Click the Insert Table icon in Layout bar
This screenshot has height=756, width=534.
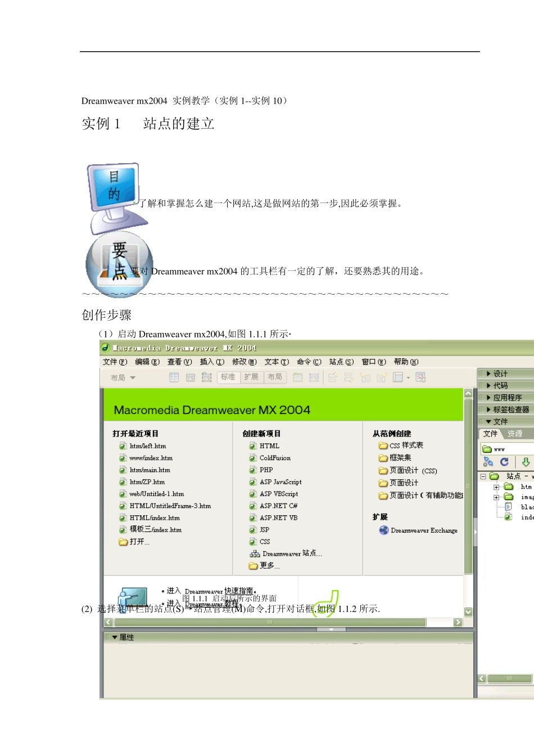174,377
